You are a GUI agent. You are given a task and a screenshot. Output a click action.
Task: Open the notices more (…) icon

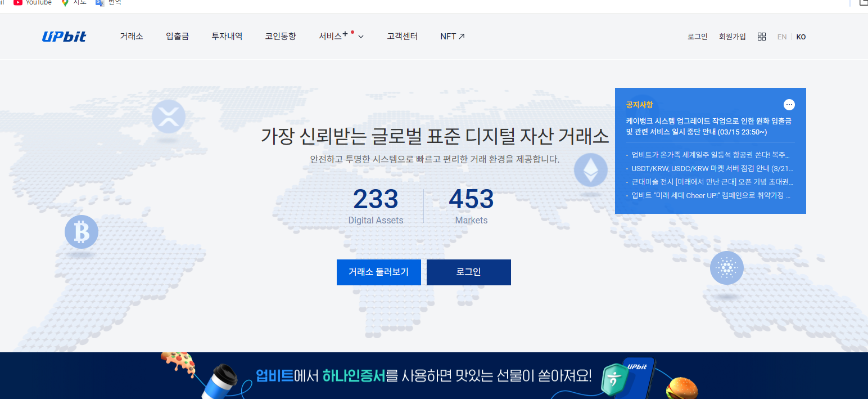789,105
